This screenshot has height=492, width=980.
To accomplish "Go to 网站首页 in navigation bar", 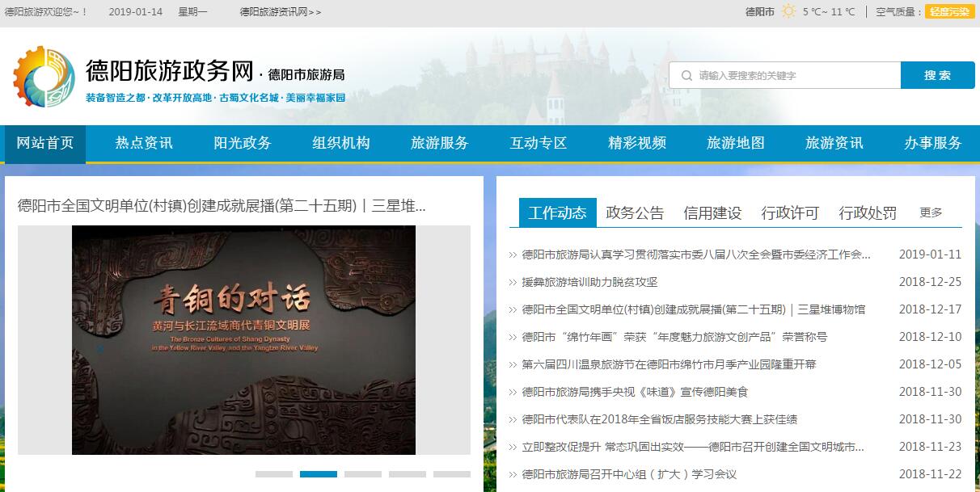I will pos(45,143).
